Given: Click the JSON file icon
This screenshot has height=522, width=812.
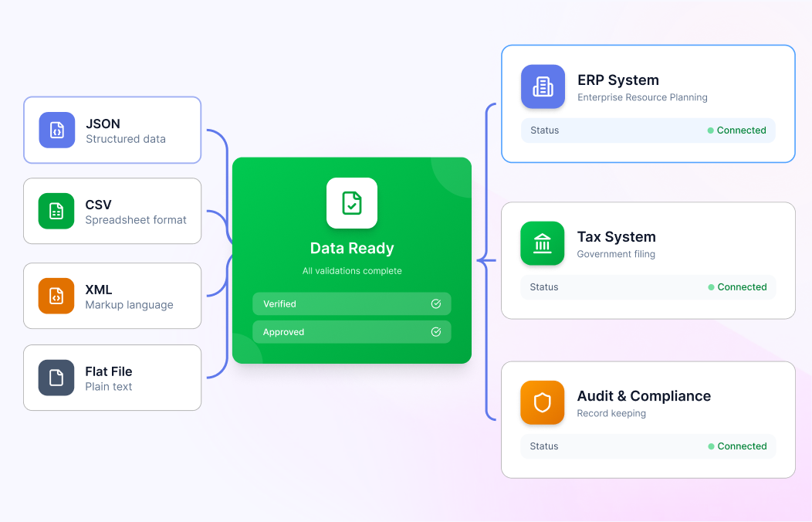Looking at the screenshot, I should [57, 130].
